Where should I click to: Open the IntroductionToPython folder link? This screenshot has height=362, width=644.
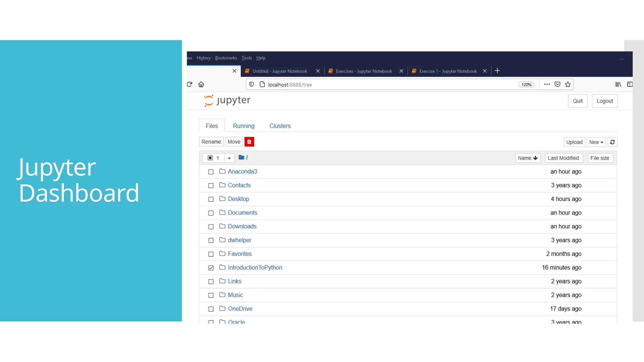pos(255,267)
